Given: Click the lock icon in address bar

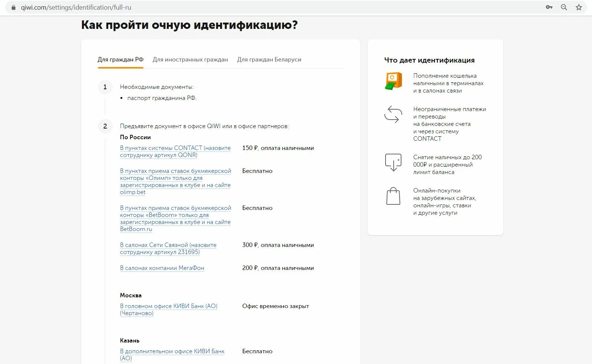Looking at the screenshot, I should 14,7.
